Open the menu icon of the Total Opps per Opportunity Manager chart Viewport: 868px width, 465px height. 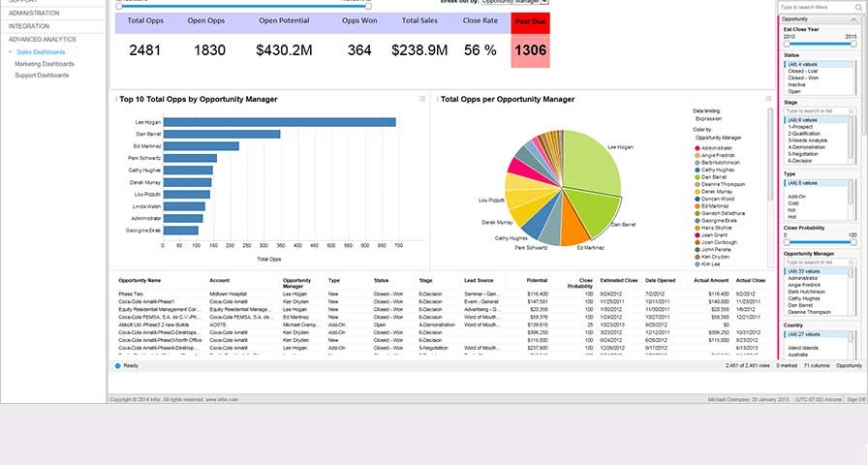click(768, 99)
